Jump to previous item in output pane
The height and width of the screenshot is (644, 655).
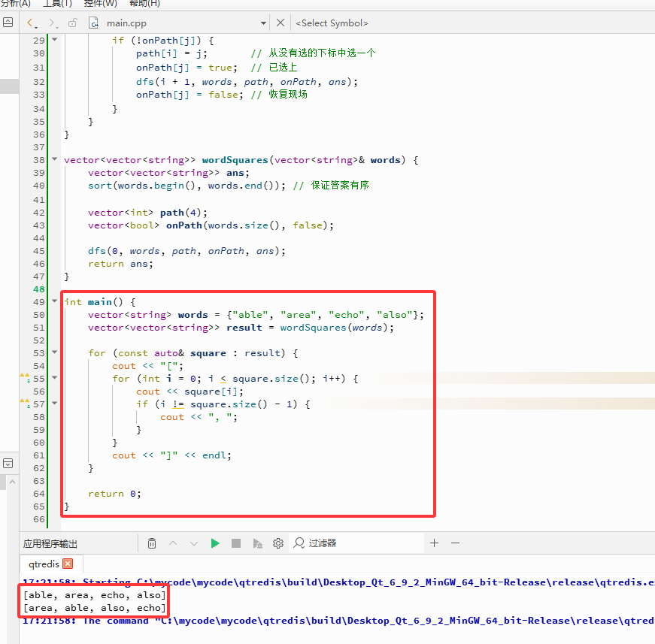[x=173, y=543]
